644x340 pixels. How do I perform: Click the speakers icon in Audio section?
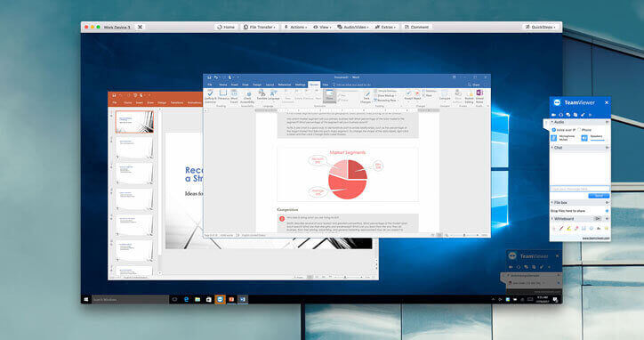(584, 138)
